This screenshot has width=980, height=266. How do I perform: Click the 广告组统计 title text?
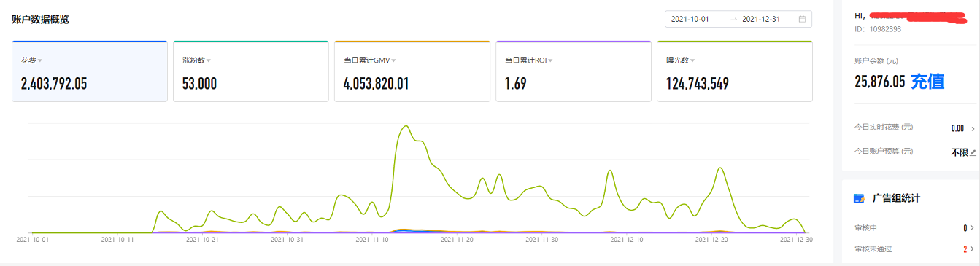pyautogui.click(x=897, y=198)
